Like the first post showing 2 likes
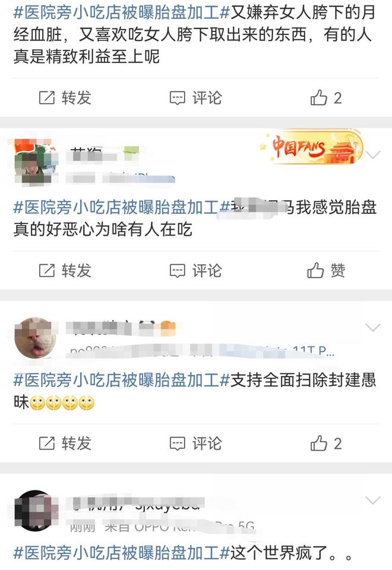This screenshot has height=570, width=392. click(x=326, y=98)
